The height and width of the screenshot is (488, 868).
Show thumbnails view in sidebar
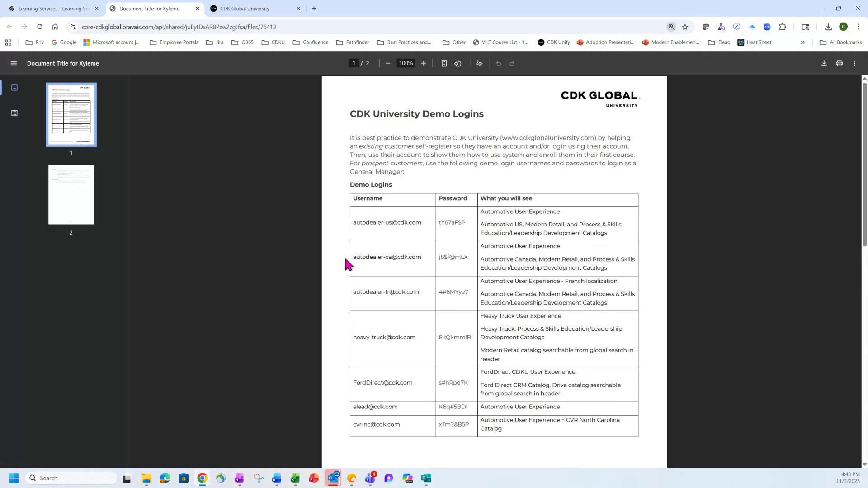point(14,88)
